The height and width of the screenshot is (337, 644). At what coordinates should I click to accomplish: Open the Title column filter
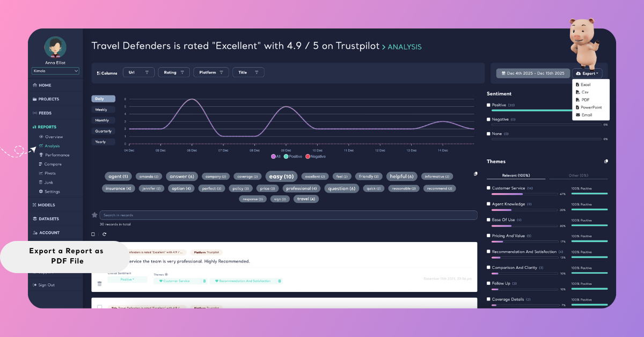coord(248,72)
